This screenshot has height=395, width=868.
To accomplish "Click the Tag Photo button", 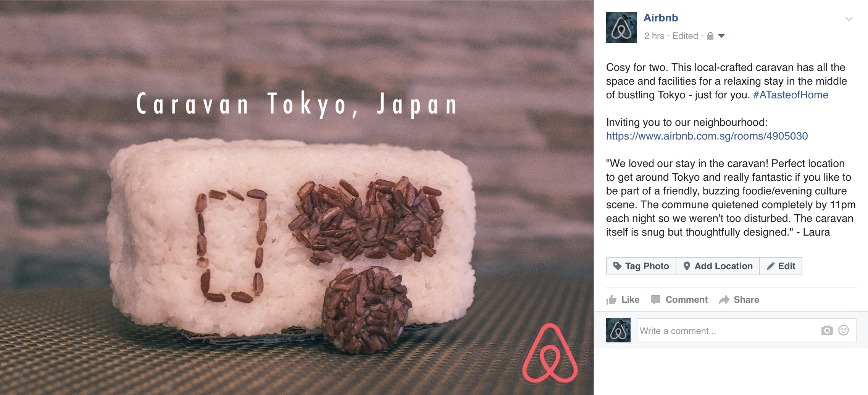I will pos(641,266).
